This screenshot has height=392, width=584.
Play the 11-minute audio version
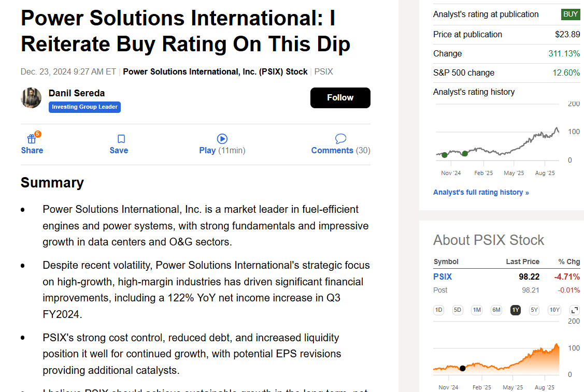click(x=222, y=144)
